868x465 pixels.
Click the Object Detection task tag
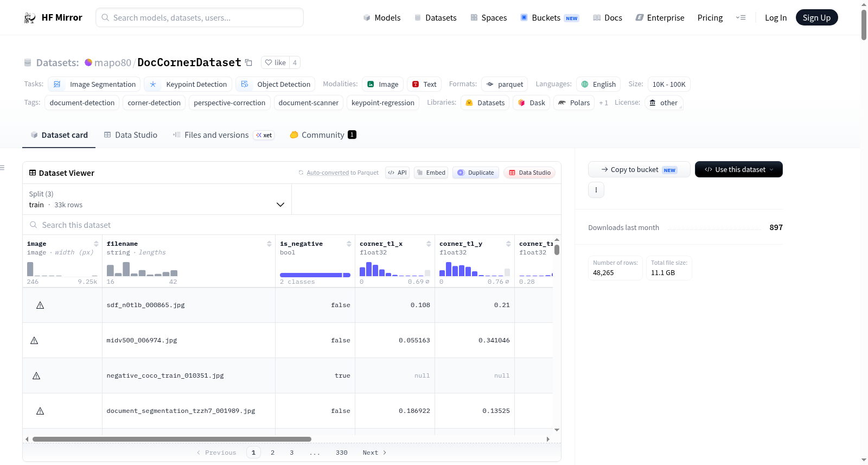coord(276,84)
